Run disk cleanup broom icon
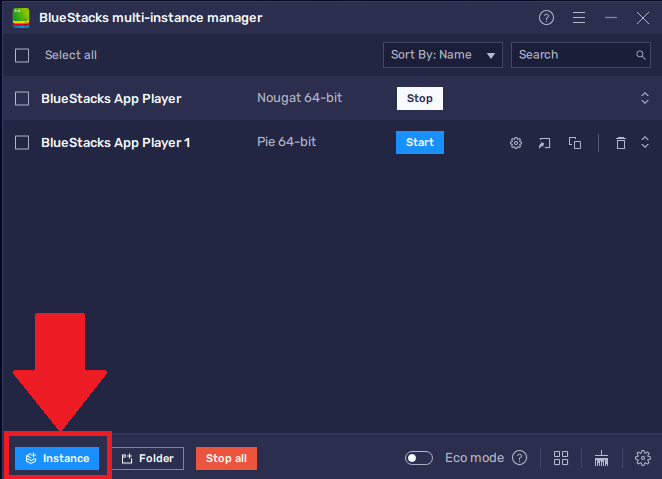The image size is (662, 479). click(601, 458)
